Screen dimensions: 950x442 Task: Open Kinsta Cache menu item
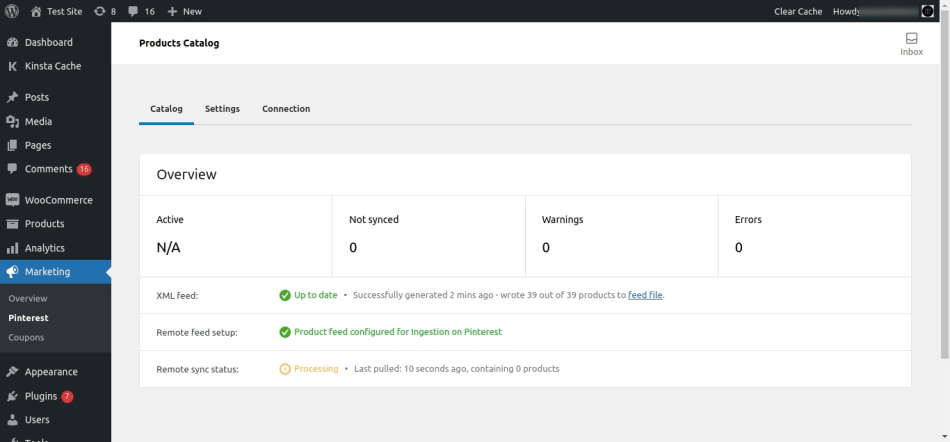52,66
